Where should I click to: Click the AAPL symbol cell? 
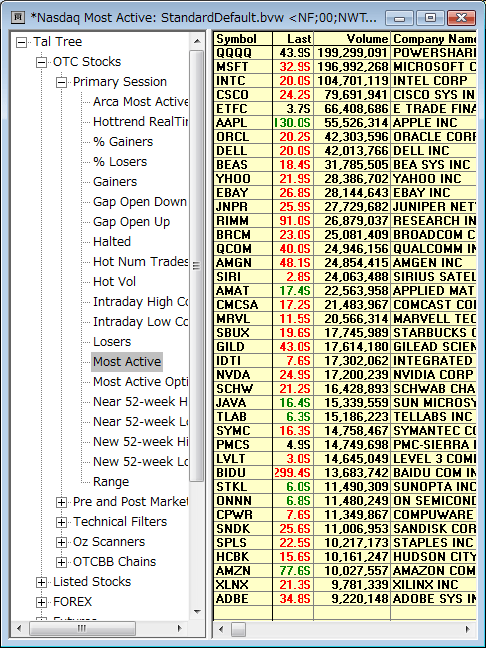pos(243,123)
